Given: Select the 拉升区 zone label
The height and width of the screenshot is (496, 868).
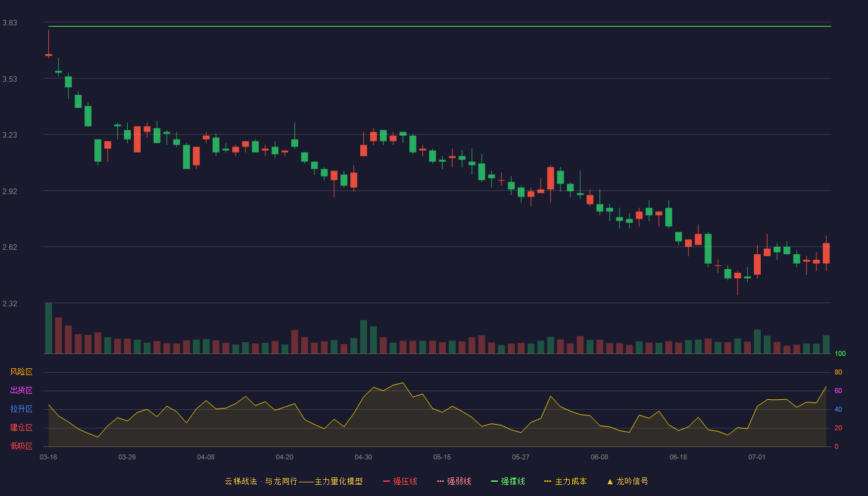Looking at the screenshot, I should point(21,409).
